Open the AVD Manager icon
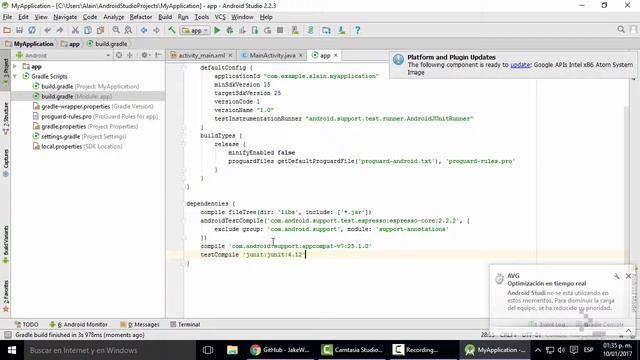Image resolution: width=640 pixels, height=360 pixels. coord(295,30)
